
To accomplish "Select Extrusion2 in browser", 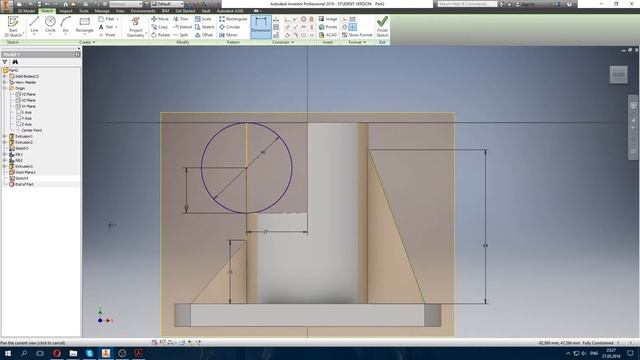I will (21, 142).
